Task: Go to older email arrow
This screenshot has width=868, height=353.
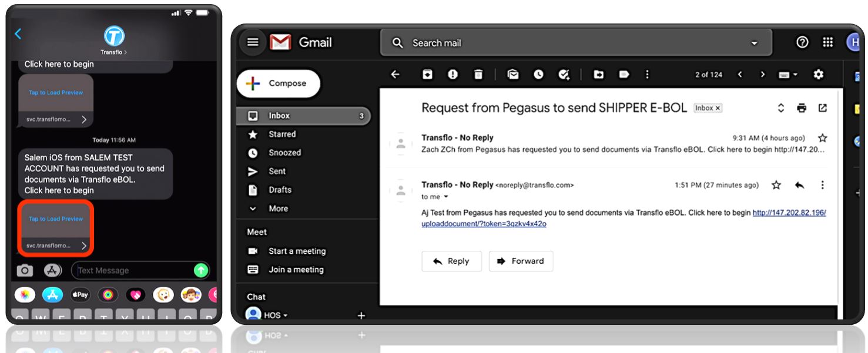Action: click(x=762, y=75)
